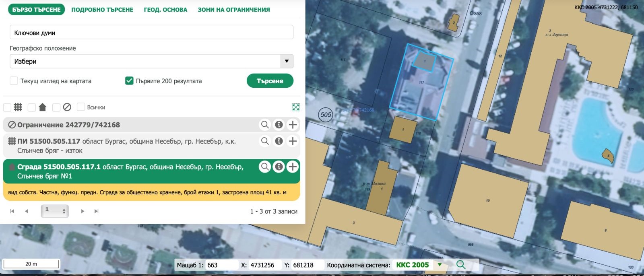This screenshot has width=644, height=276.
Task: Open the ГЕОД. ОСНОВА tab
Action: 166,10
